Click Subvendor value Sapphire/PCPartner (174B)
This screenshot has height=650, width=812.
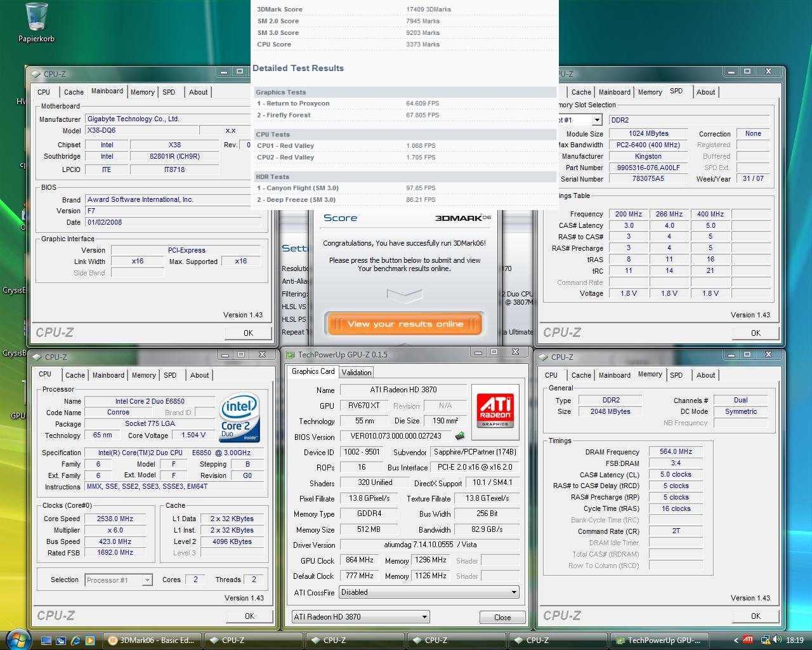click(475, 452)
